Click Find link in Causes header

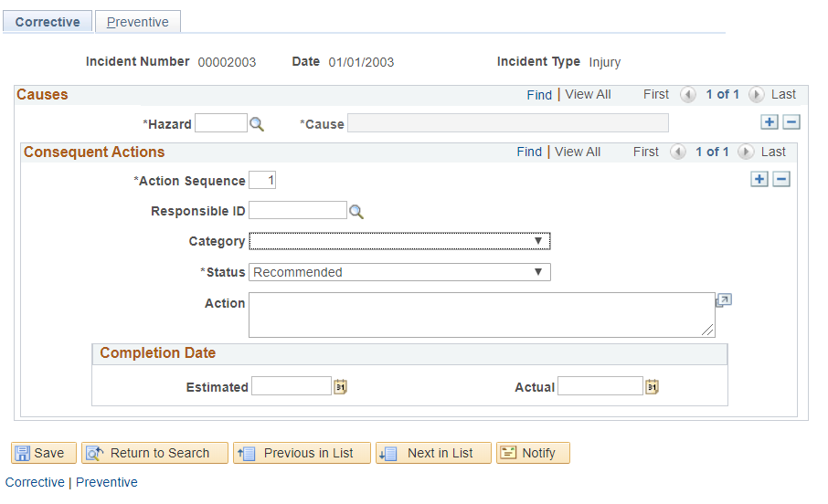(539, 95)
